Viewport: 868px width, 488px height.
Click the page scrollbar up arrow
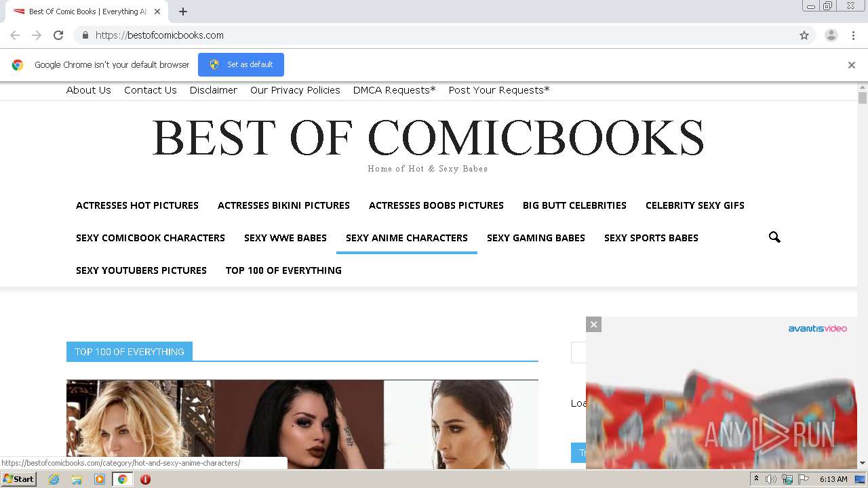coord(863,87)
